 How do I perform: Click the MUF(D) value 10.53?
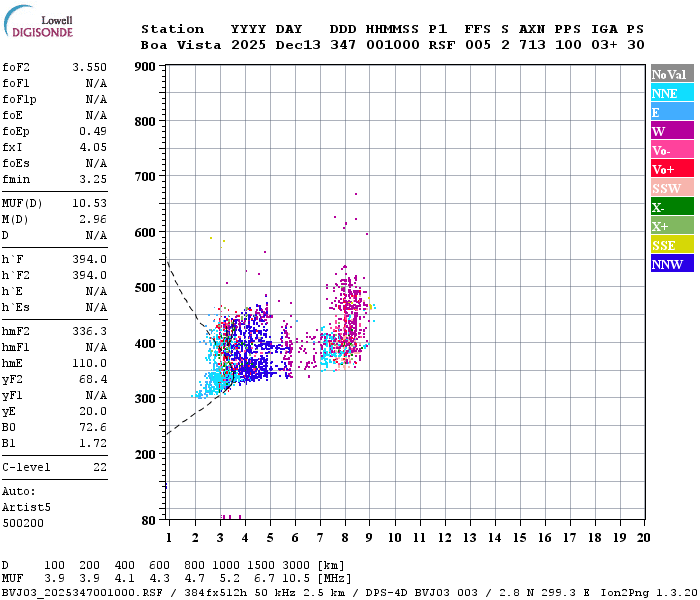point(89,203)
